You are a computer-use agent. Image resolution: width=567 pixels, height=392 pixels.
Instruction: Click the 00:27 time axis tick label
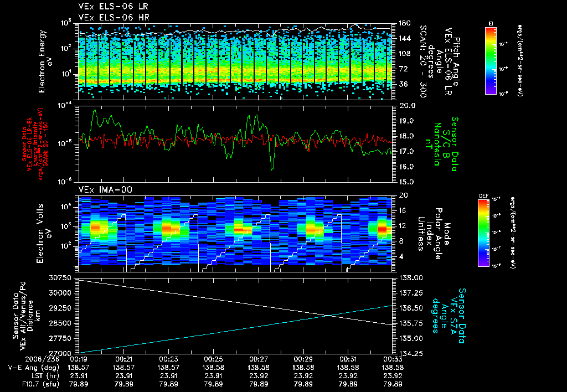[259, 359]
